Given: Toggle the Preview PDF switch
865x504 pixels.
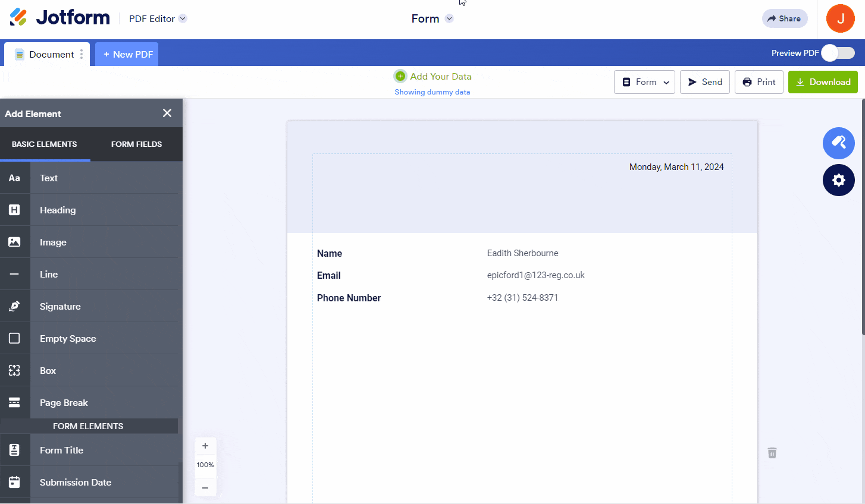Looking at the screenshot, I should click(838, 53).
